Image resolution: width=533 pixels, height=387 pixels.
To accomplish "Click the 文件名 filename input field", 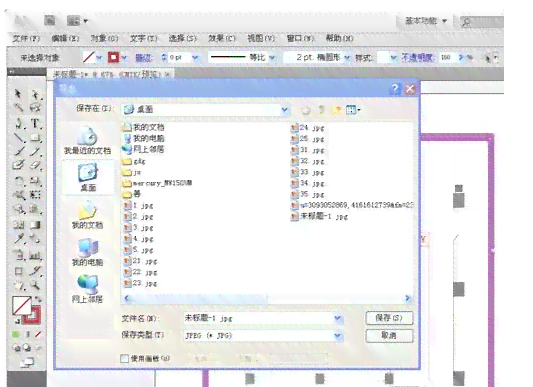I will tap(259, 318).
